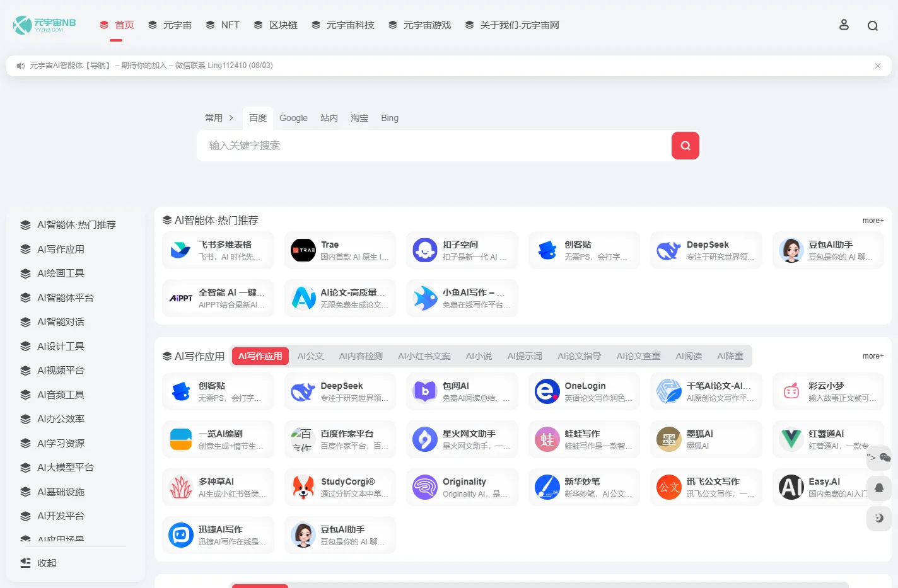This screenshot has height=588, width=898.
Task: Open the 蛙蛙写作 icon
Action: pyautogui.click(x=547, y=439)
